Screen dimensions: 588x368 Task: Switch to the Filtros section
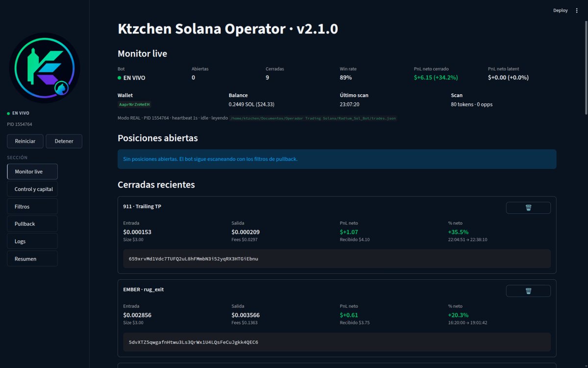(x=32, y=207)
